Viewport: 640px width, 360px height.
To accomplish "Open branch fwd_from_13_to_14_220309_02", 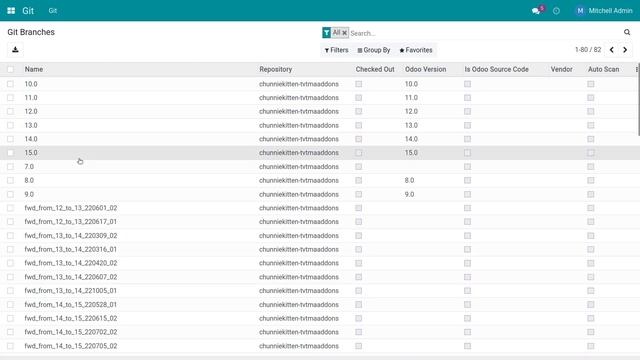I will pos(320,236).
